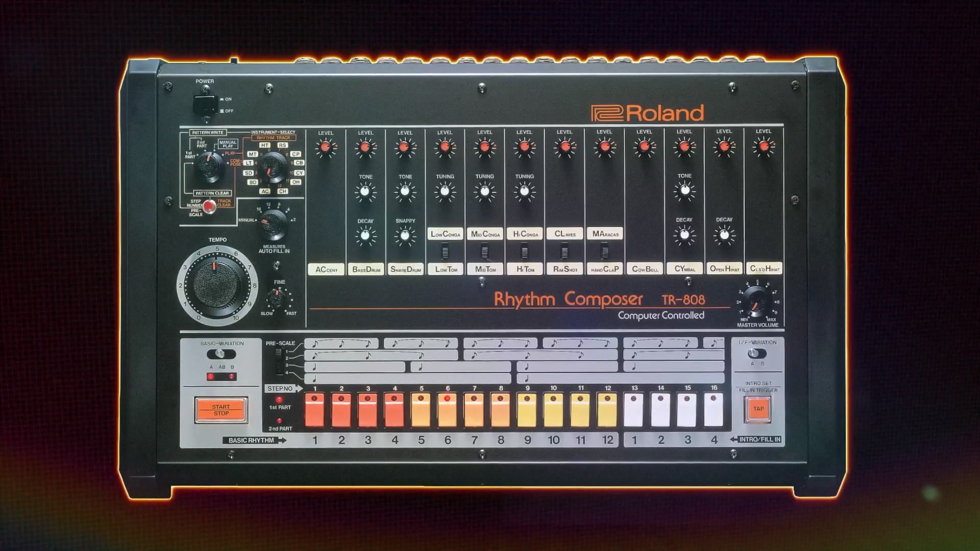This screenshot has width=980, height=551.
Task: Adjust the Bass Drum decay knob
Action: [365, 236]
